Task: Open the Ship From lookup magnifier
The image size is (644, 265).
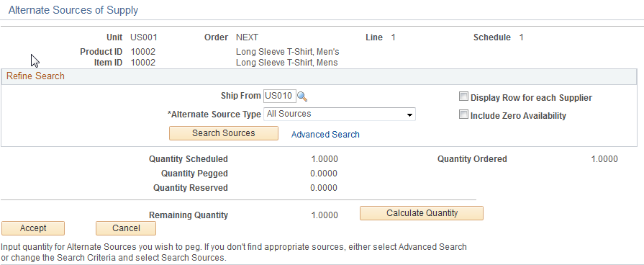Action: click(302, 96)
